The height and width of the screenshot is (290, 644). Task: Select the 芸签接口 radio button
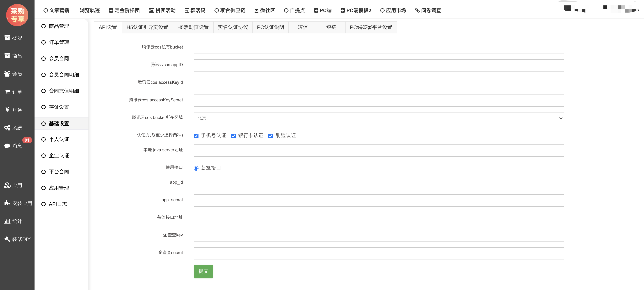196,168
